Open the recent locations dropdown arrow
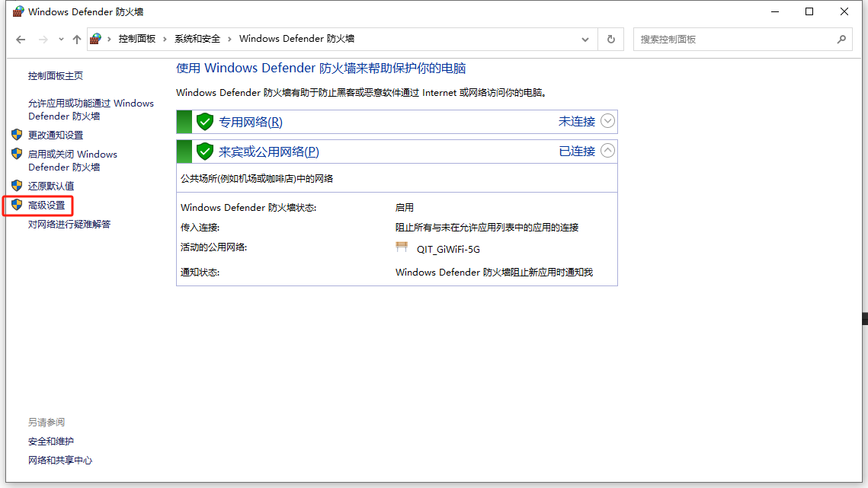The width and height of the screenshot is (868, 488). (61, 40)
